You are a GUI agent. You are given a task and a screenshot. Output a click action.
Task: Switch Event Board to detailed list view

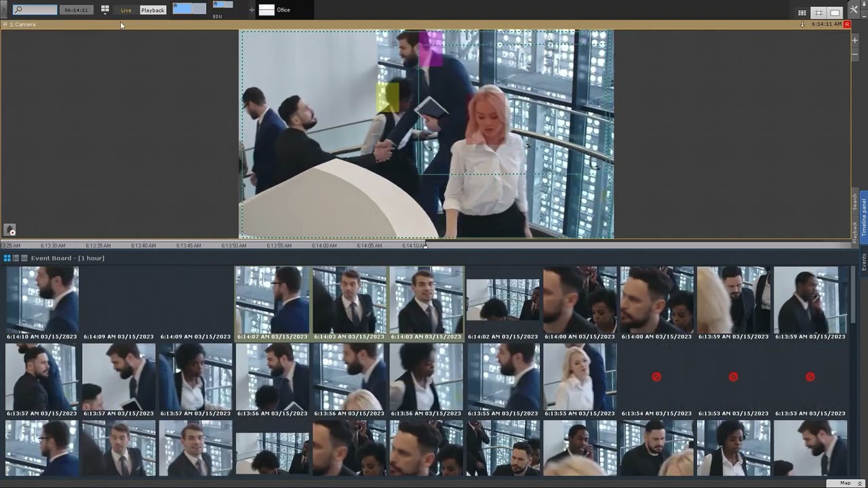[16, 258]
